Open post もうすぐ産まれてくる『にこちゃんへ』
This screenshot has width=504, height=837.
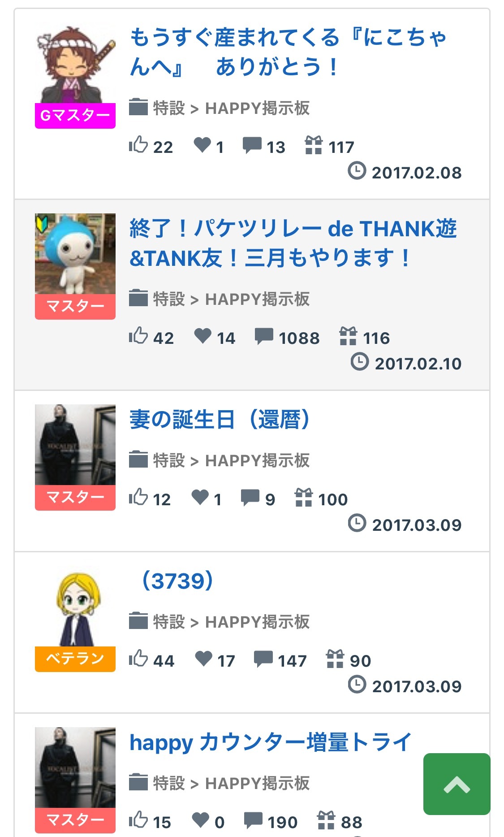click(x=288, y=52)
